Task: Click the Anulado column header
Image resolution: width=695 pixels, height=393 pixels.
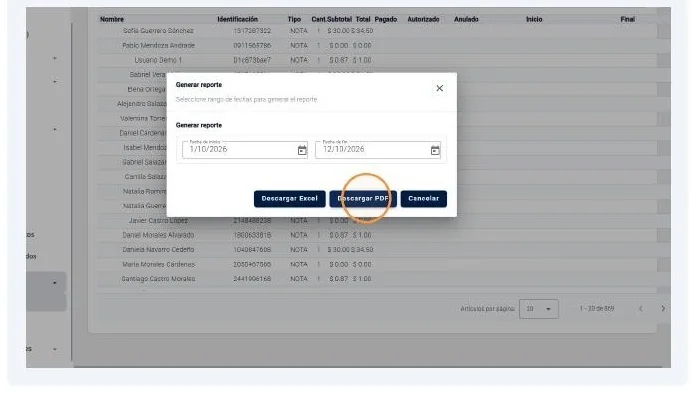Action: (466, 19)
